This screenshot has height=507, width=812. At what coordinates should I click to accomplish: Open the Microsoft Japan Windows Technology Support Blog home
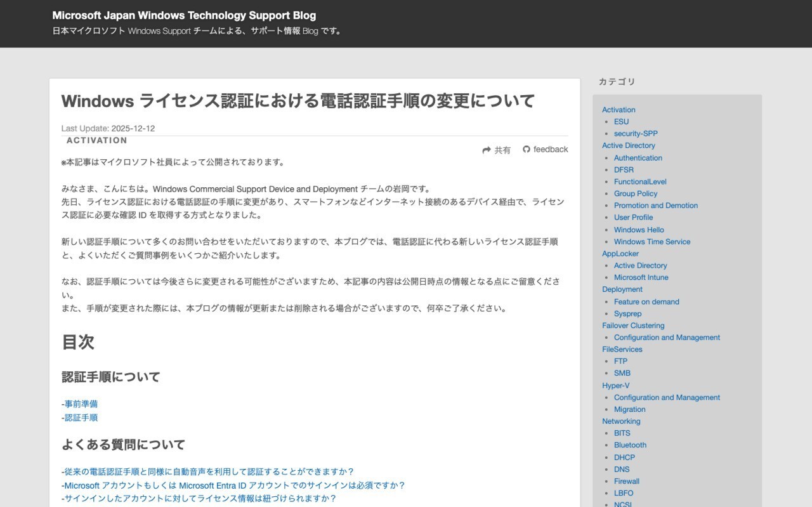pos(184,15)
